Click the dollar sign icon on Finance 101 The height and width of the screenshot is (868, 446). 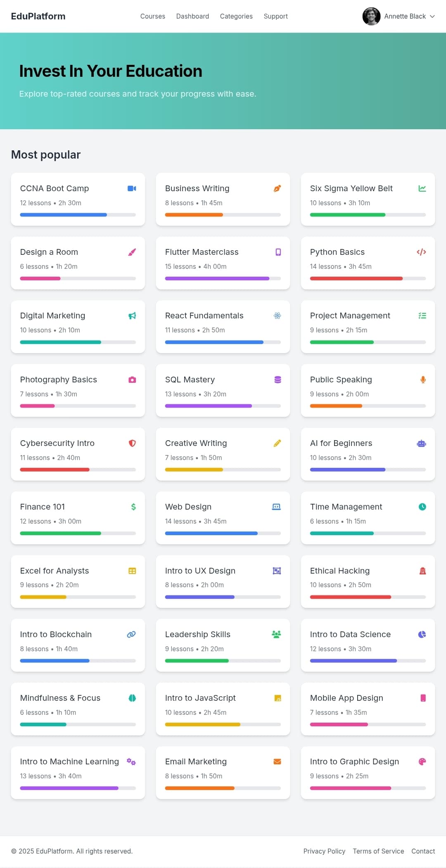pos(133,507)
